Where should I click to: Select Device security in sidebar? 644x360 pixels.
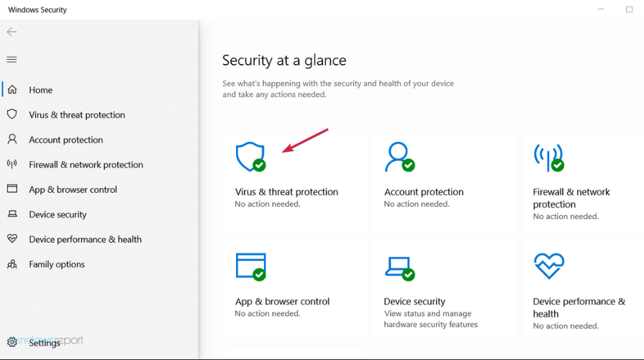tap(58, 215)
